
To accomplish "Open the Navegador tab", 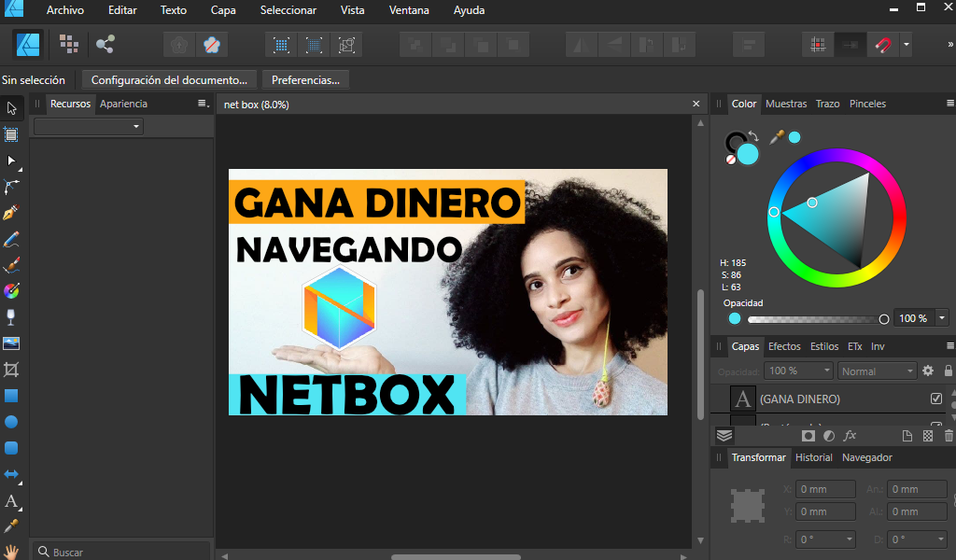I will click(x=867, y=457).
